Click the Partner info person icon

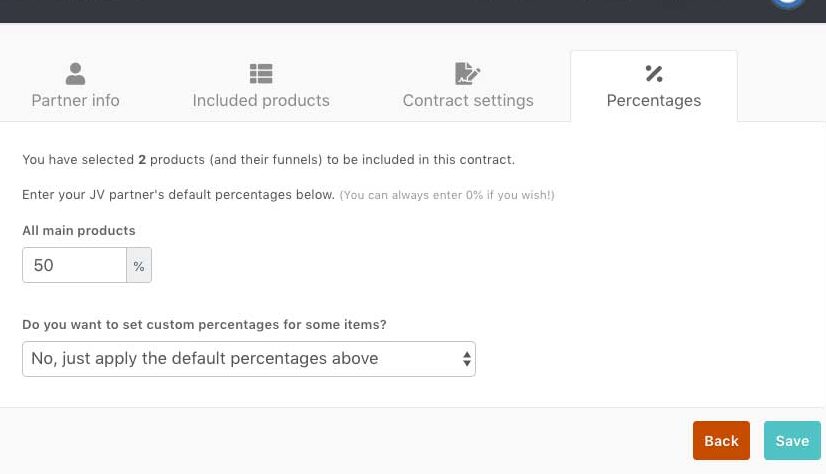[x=75, y=74]
